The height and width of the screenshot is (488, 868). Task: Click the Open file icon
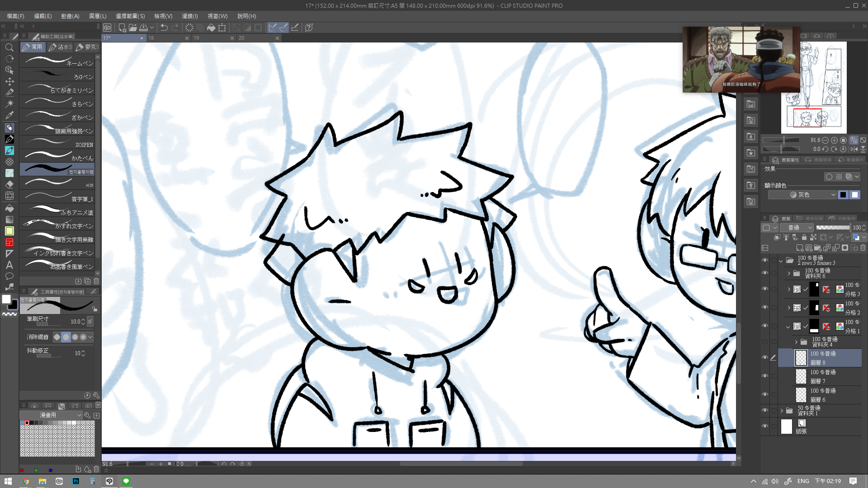(132, 28)
